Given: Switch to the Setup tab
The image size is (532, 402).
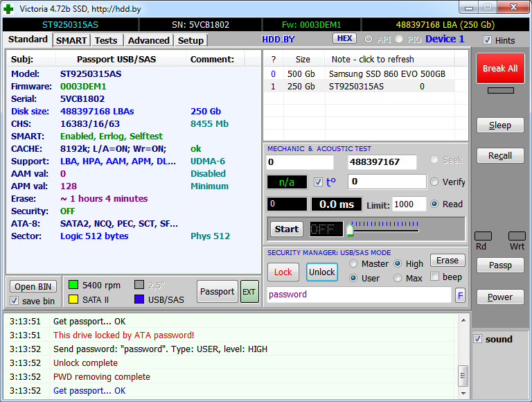Looking at the screenshot, I should coord(190,40).
